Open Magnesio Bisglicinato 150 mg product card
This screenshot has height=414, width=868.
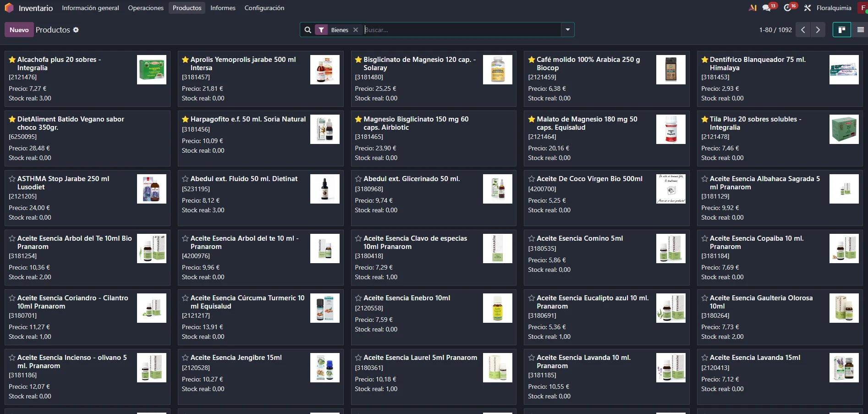coord(434,138)
